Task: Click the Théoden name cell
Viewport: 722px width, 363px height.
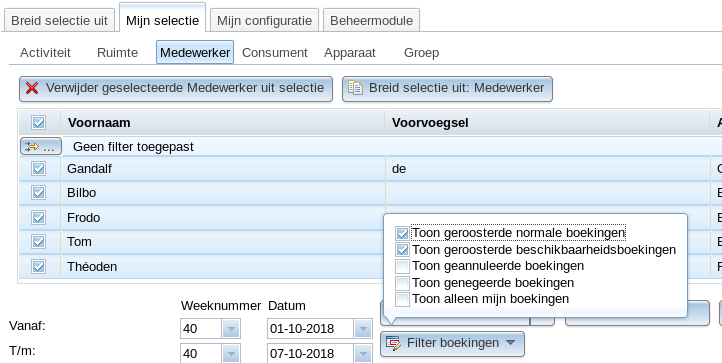Action: [223, 266]
